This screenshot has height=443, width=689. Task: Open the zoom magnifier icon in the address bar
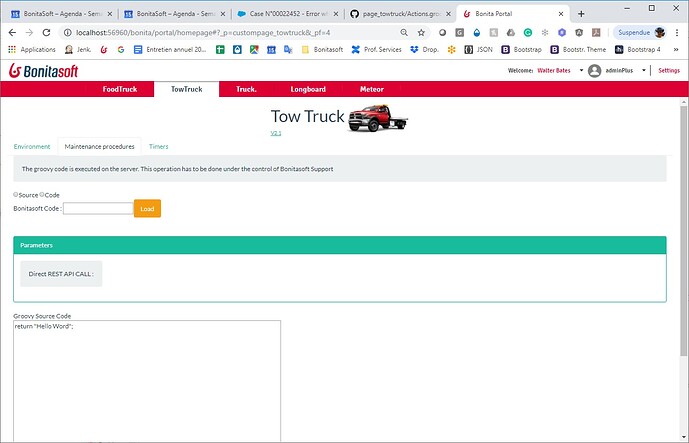click(x=404, y=33)
